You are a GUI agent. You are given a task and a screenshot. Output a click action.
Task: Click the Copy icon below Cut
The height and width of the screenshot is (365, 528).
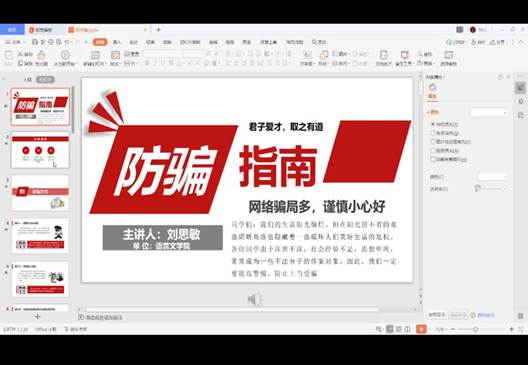(x=21, y=63)
